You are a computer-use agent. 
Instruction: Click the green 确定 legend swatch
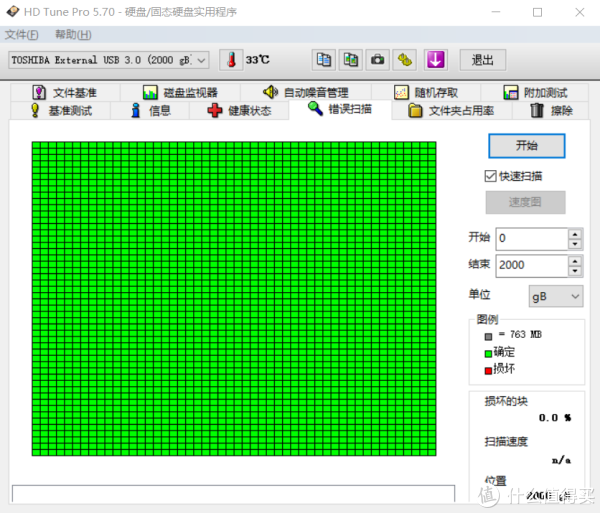tap(488, 353)
